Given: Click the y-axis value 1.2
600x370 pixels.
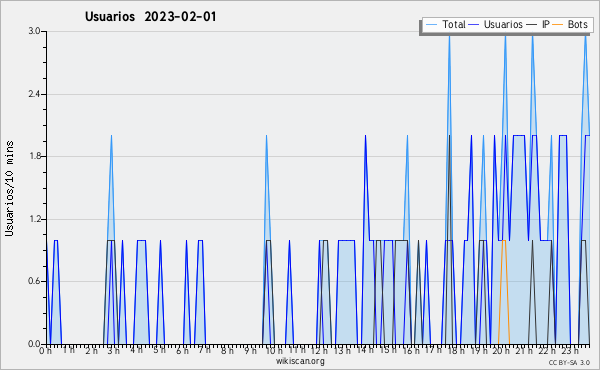Looking at the screenshot, I should [x=34, y=219].
